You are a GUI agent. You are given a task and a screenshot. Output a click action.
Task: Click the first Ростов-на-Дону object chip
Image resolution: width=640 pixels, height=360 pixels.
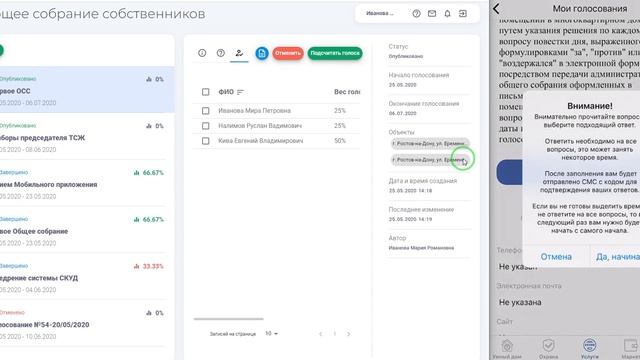tap(430, 143)
